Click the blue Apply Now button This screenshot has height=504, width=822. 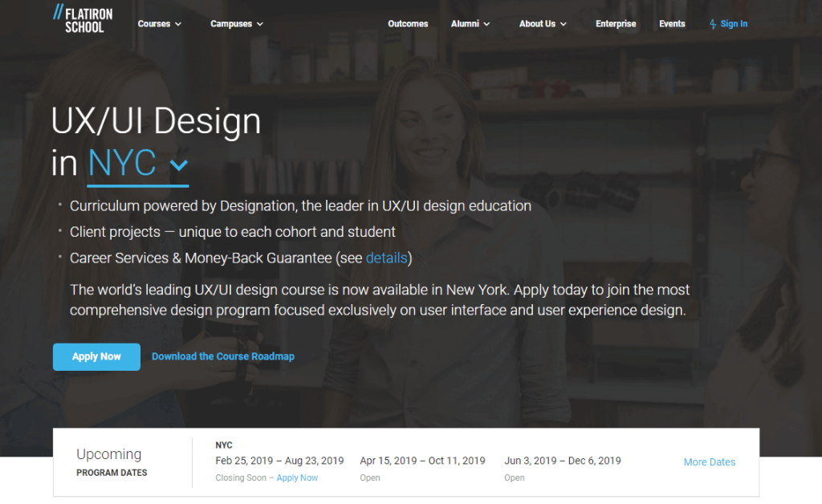tap(96, 357)
